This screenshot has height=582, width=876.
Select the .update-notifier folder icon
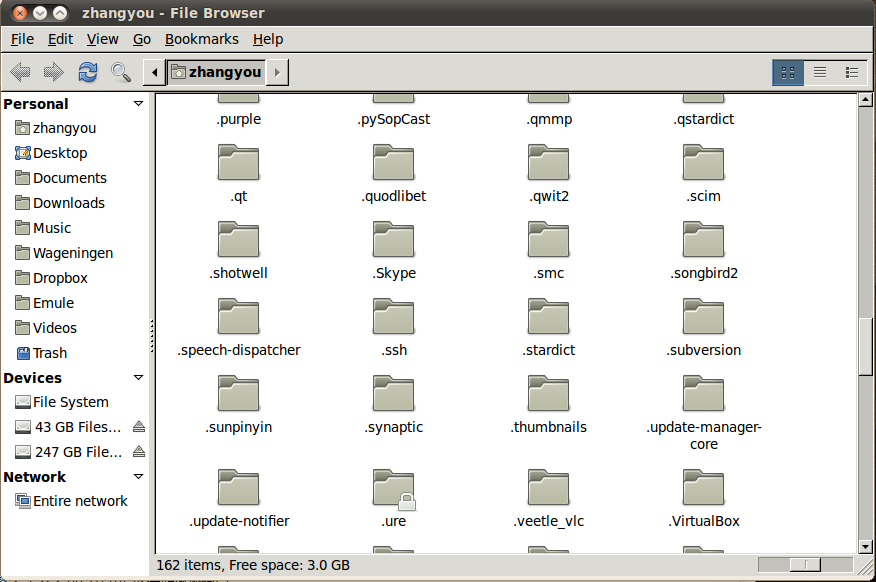click(x=239, y=487)
